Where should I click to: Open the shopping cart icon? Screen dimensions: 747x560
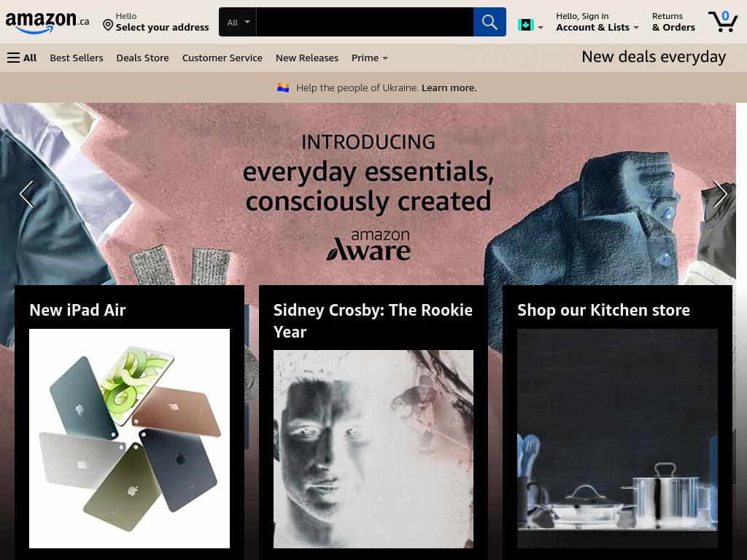[x=723, y=21]
